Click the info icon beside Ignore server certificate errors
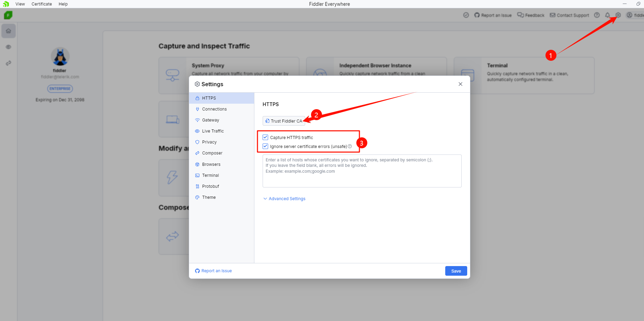Image resolution: width=644 pixels, height=321 pixels. click(350, 146)
